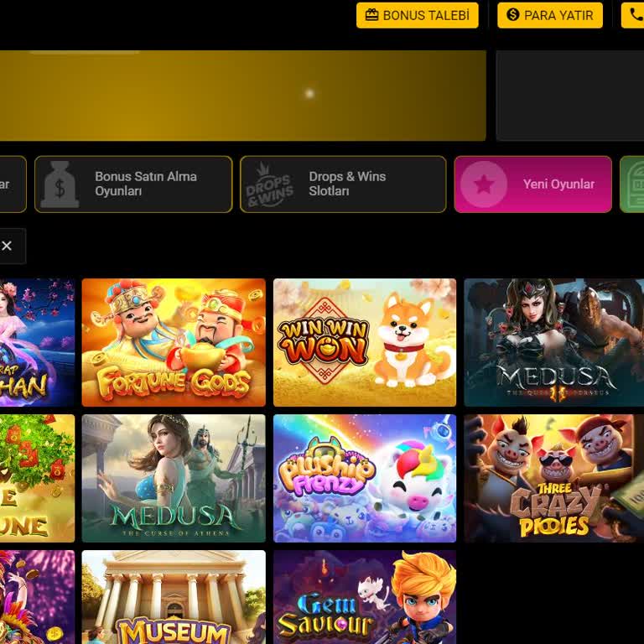Image resolution: width=644 pixels, height=644 pixels.
Task: Clear the filter with the X button
Action: point(7,246)
